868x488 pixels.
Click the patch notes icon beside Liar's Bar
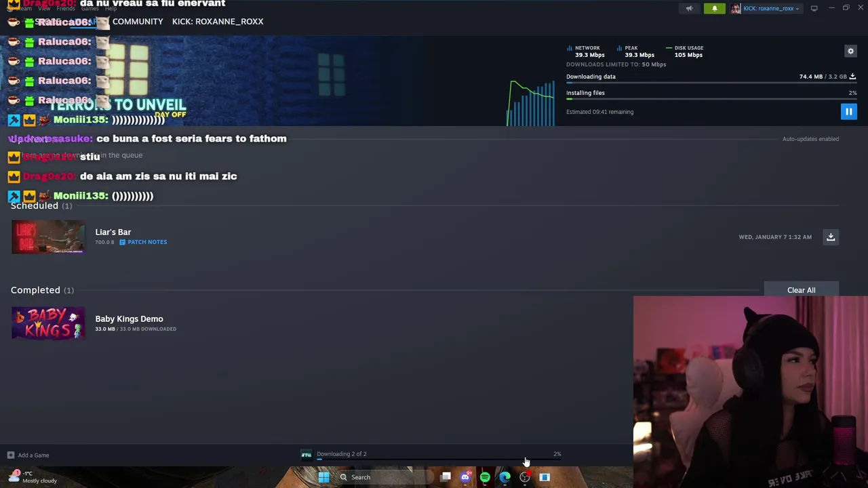123,242
